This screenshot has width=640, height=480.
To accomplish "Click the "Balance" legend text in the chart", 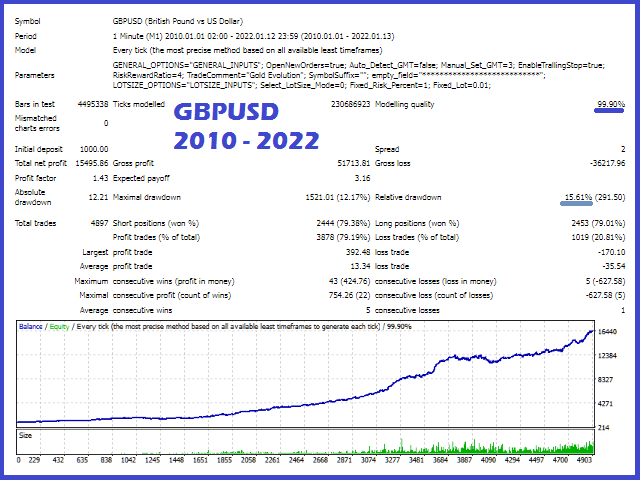I will tap(31, 327).
